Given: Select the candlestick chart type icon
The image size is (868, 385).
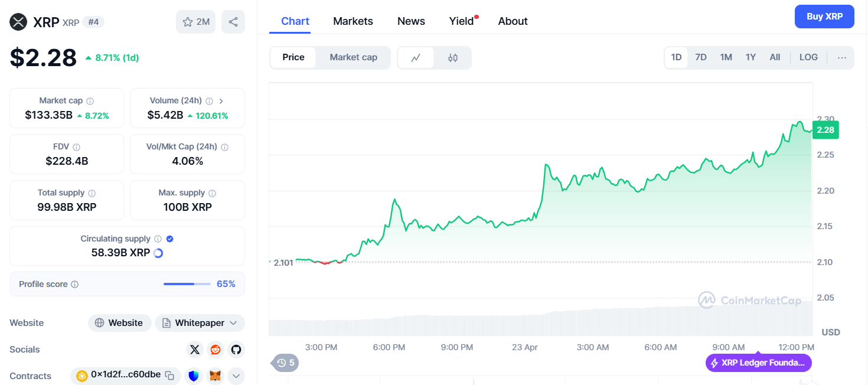Looking at the screenshot, I should (453, 58).
